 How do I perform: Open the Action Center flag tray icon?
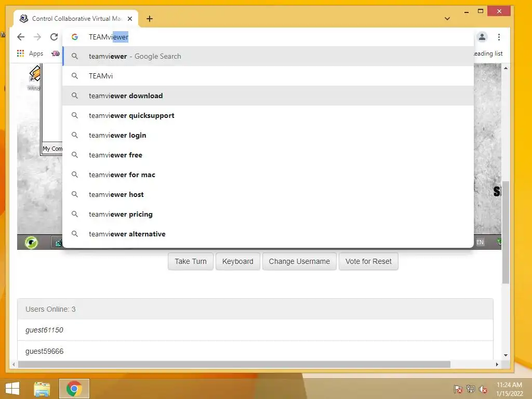point(458,389)
